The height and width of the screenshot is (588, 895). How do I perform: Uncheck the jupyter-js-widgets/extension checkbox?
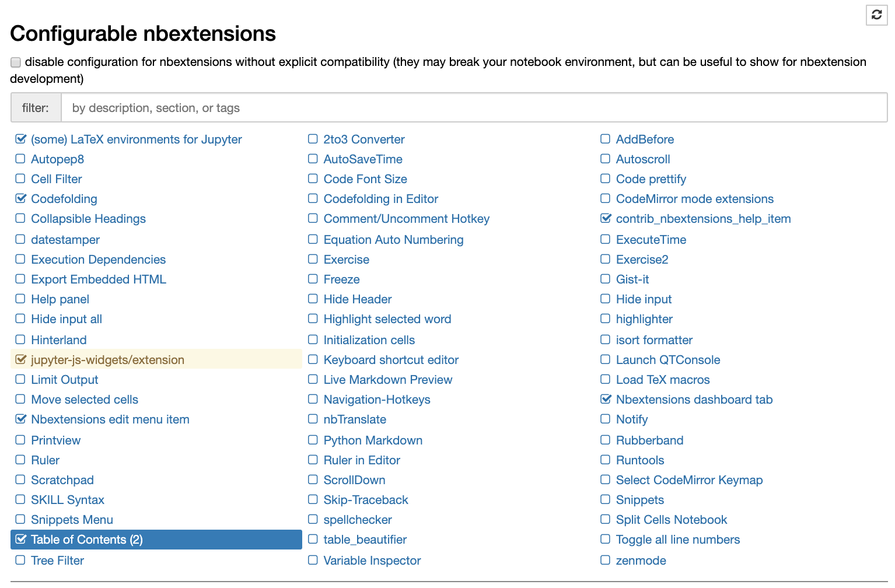pyautogui.click(x=20, y=359)
